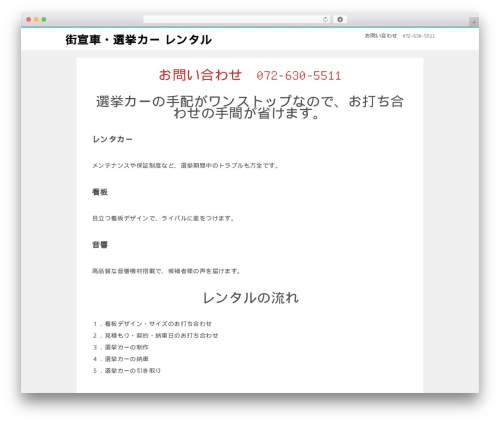Viewport: 500px width, 423px height.
Task: Click the 音響 subheading
Action: pos(100,245)
